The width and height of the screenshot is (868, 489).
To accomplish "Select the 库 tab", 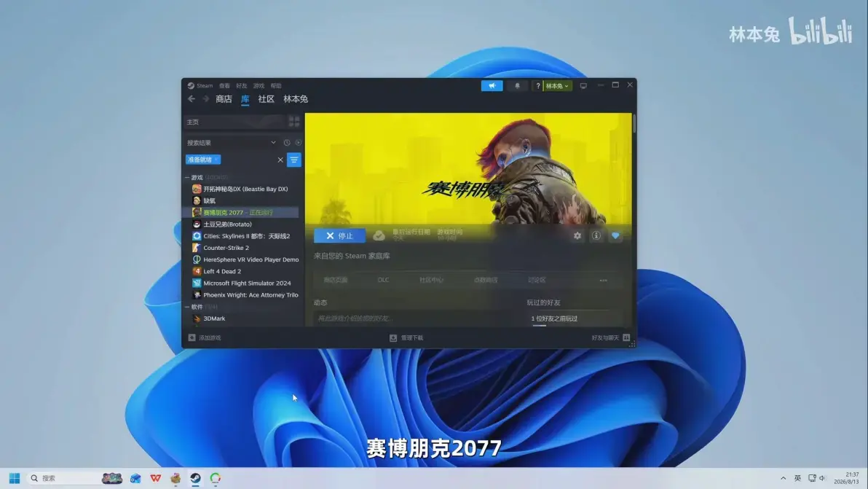I will point(245,99).
